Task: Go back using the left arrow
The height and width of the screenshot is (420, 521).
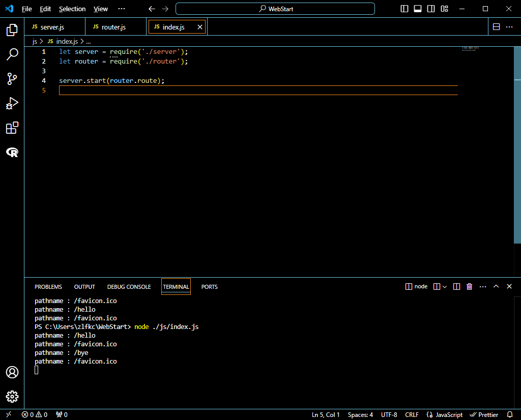Action: [x=152, y=9]
